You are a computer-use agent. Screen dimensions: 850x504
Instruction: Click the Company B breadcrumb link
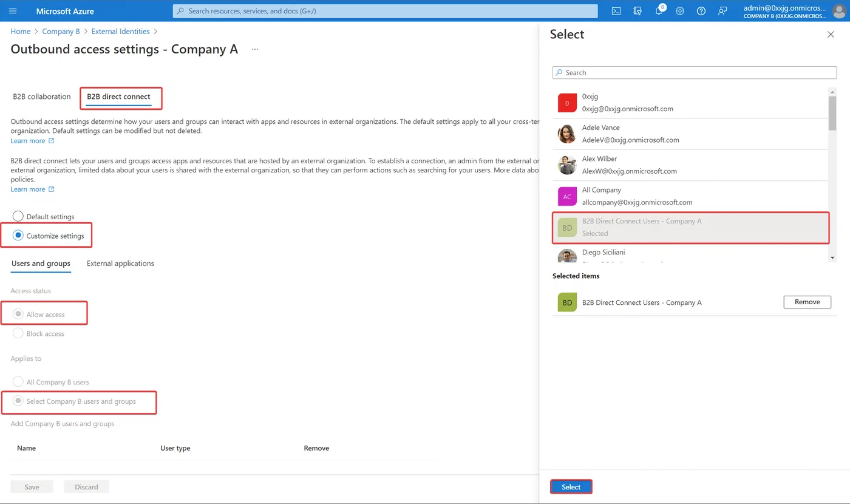point(61,32)
